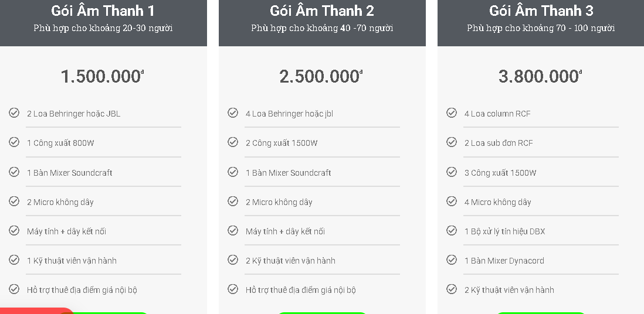Image resolution: width=644 pixels, height=314 pixels.
Task: Click check icon next to "4 Loa column RCF"
Action: (452, 112)
